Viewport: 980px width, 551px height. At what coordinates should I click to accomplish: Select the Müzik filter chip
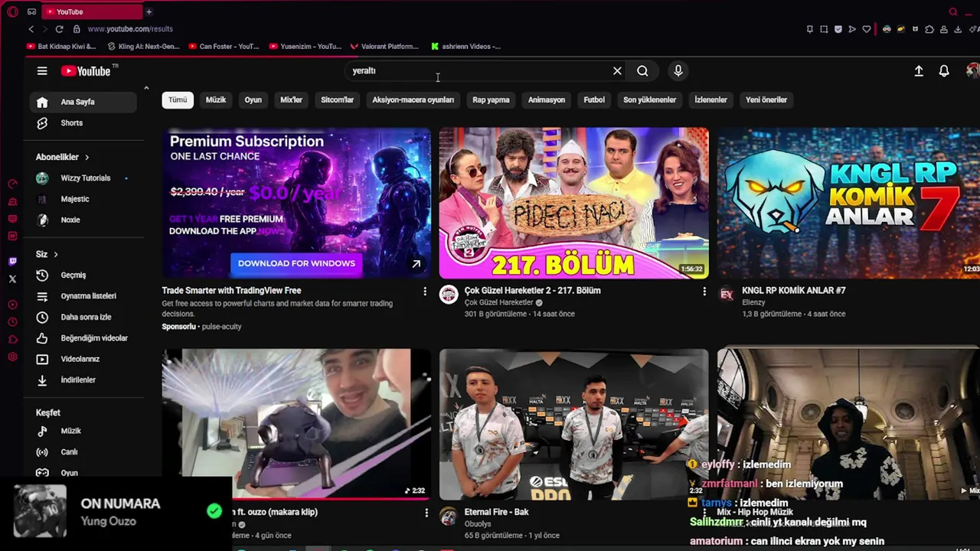tap(216, 99)
